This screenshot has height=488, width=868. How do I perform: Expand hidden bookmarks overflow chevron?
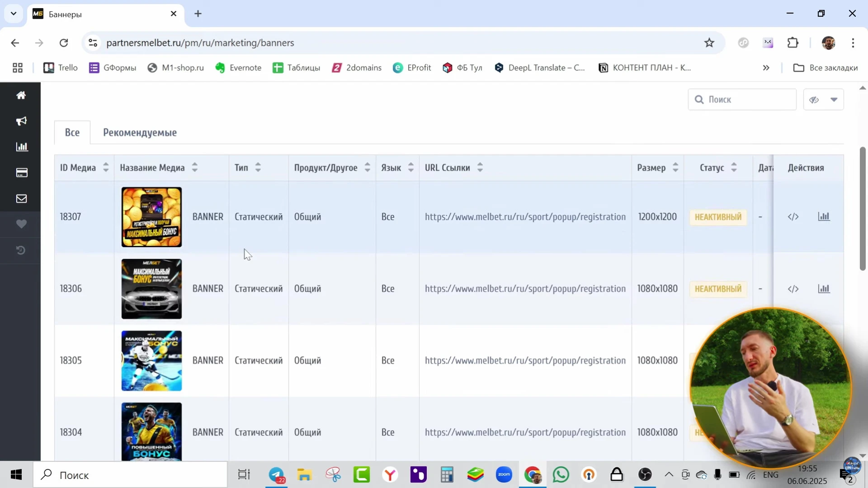click(x=766, y=68)
